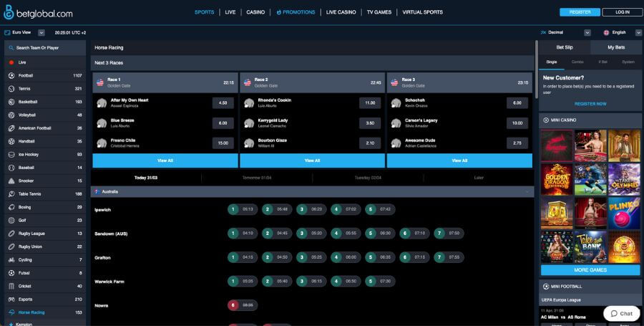The height and width of the screenshot is (326, 644).
Task: Open the Boxing category icon
Action: [11, 207]
